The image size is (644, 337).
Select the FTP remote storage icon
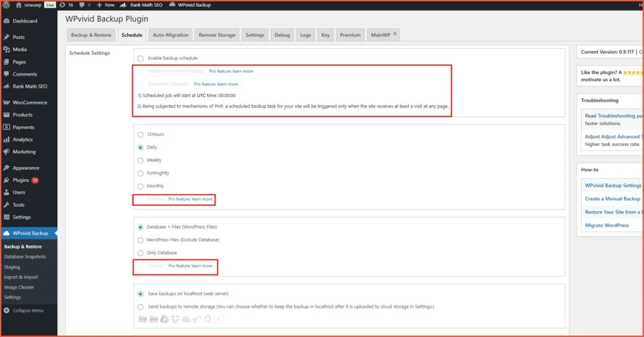point(142,319)
